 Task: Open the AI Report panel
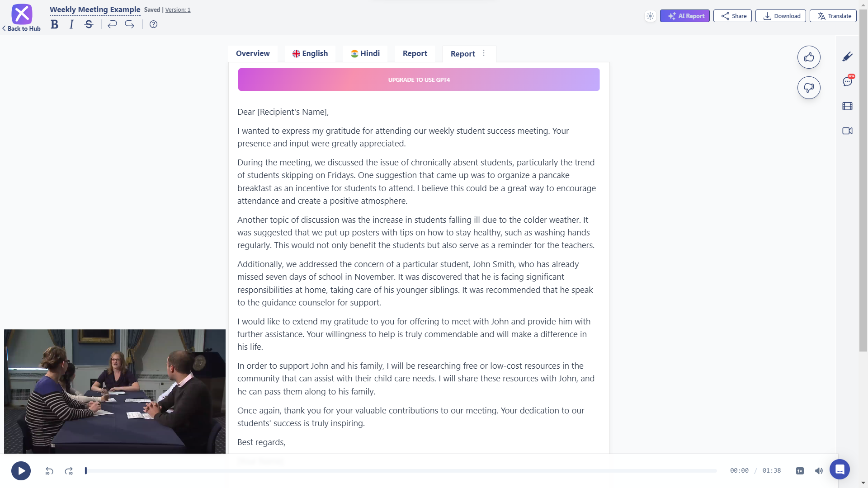(x=684, y=16)
